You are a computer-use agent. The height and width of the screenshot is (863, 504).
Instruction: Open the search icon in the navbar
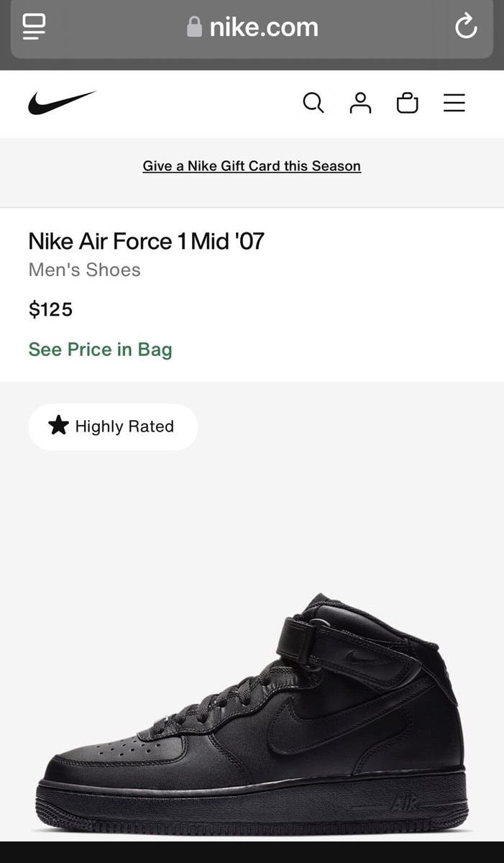click(x=313, y=104)
